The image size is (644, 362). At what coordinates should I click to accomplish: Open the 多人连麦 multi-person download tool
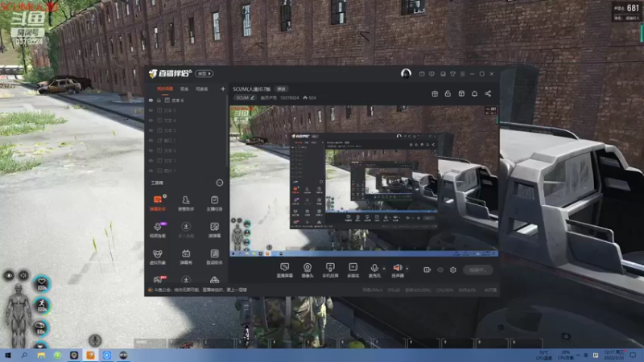pos(186,230)
